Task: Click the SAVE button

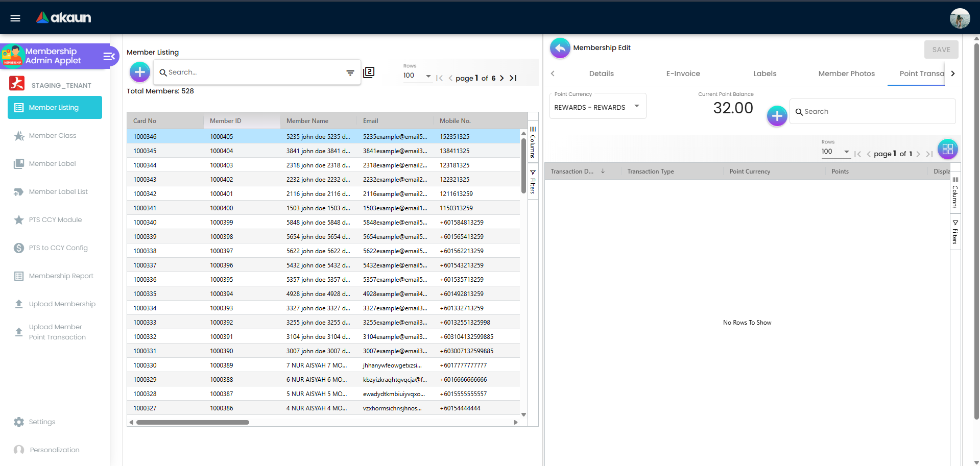Action: pyautogui.click(x=941, y=49)
